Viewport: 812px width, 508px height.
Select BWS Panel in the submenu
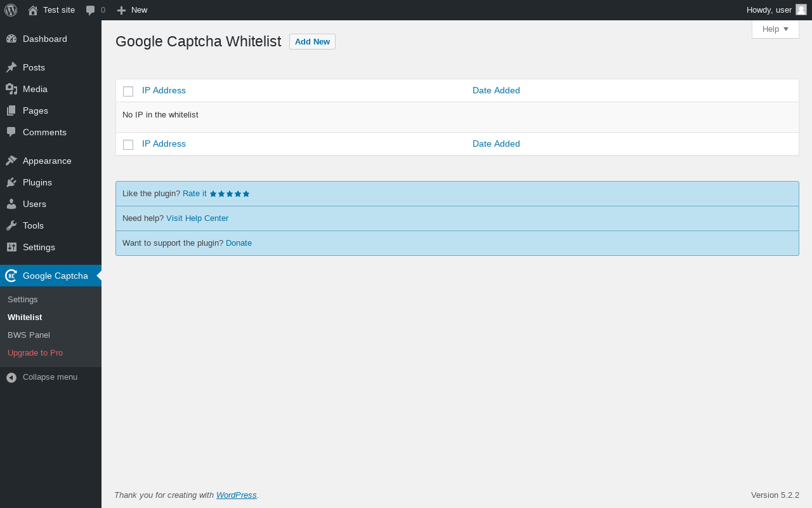pyautogui.click(x=29, y=335)
